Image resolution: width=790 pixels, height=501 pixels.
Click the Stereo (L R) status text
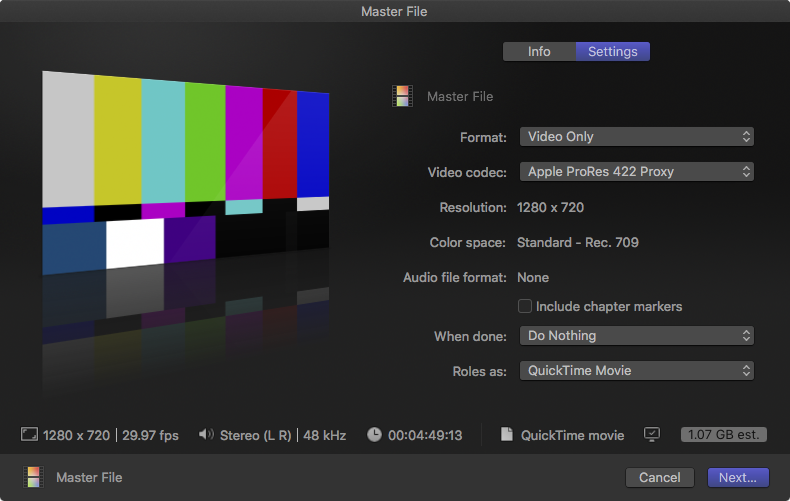point(255,435)
